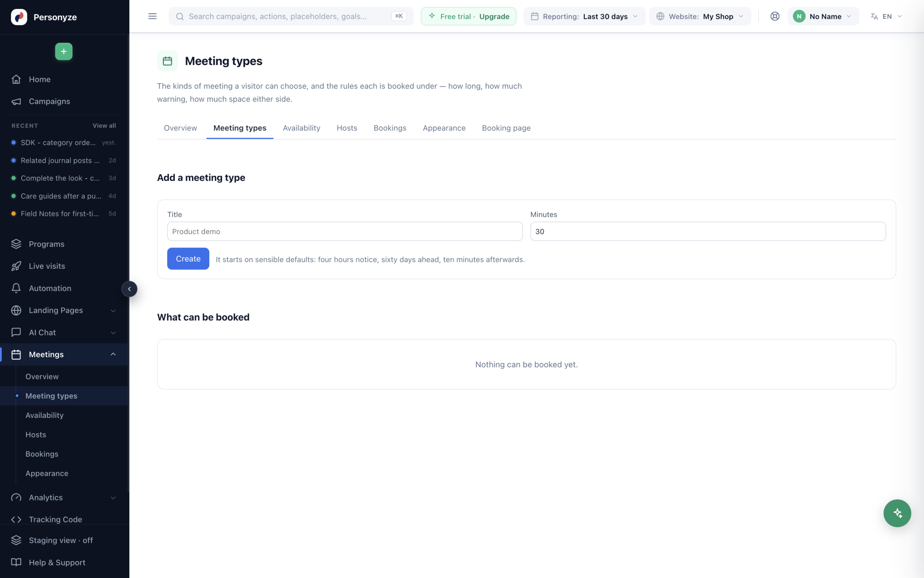924x578 pixels.
Task: Open Hosts in sidebar submenu
Action: [x=35, y=435]
